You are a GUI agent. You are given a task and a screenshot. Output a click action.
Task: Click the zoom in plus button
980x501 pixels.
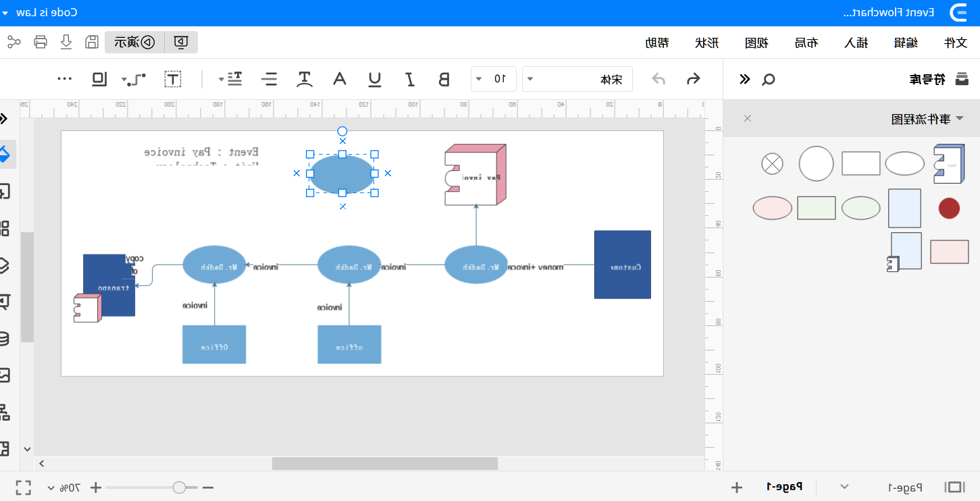click(96, 487)
